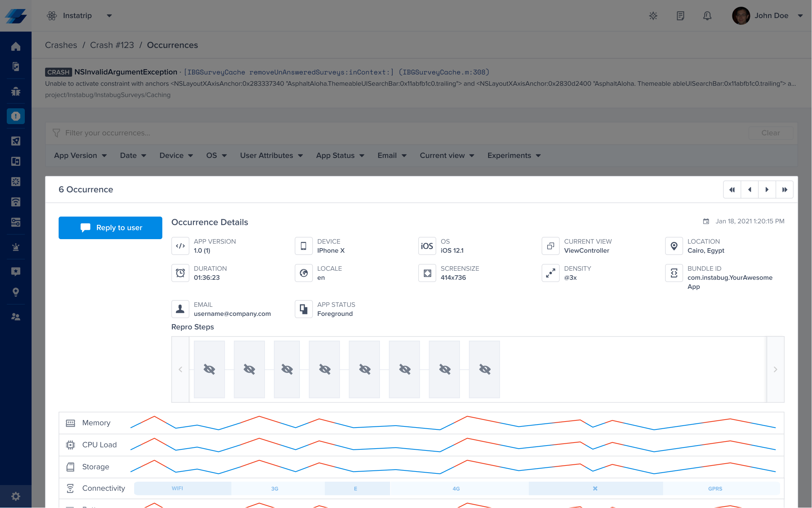The image size is (812, 508).
Task: Click the sparkle updates icon in header
Action: click(x=653, y=16)
